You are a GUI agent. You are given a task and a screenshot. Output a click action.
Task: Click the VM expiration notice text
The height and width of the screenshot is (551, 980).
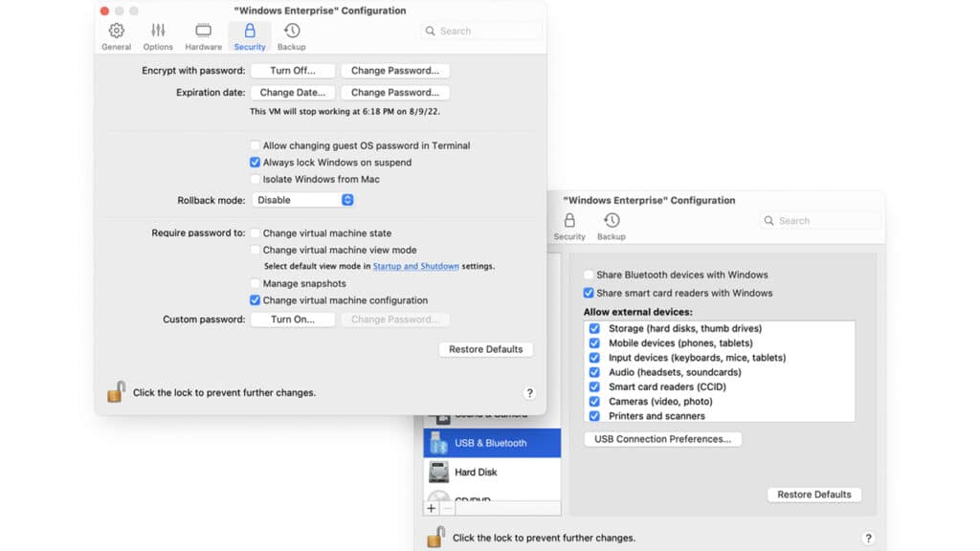pyautogui.click(x=345, y=111)
